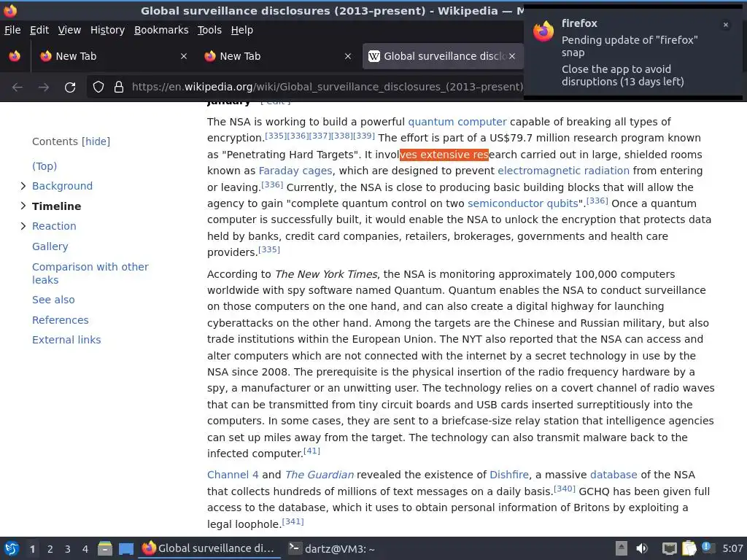Select the Global surveillance disclosures tab
The width and height of the screenshot is (747, 560).
443,56
